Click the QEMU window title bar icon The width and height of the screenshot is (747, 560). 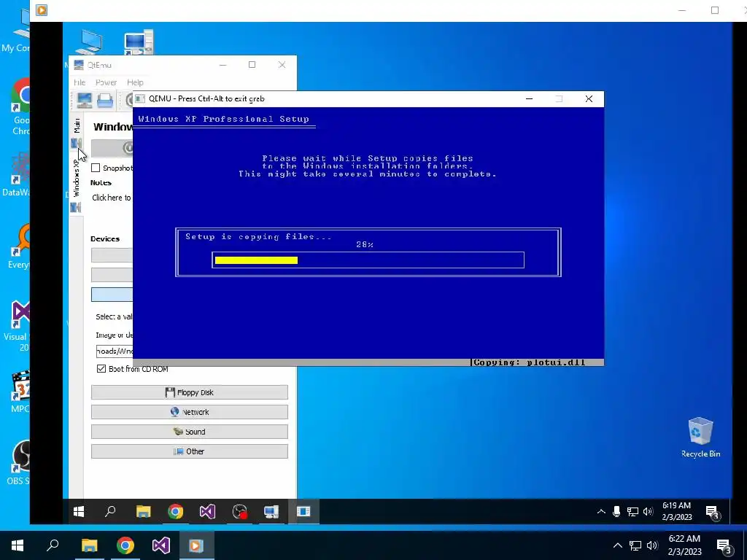click(140, 98)
